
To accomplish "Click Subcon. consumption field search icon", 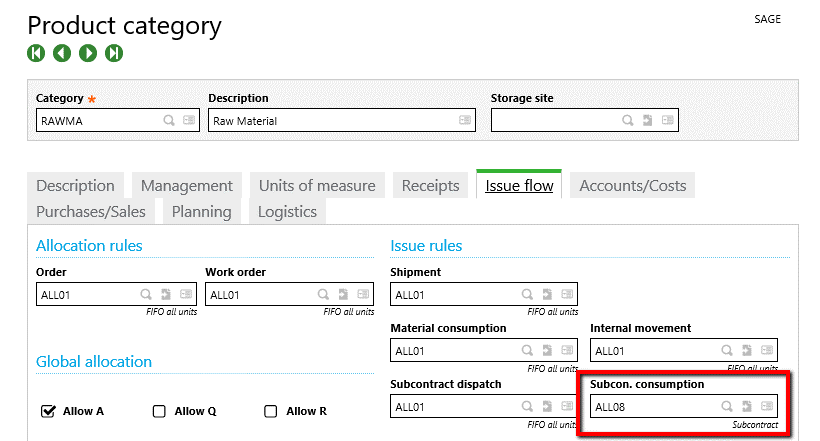I will point(726,406).
